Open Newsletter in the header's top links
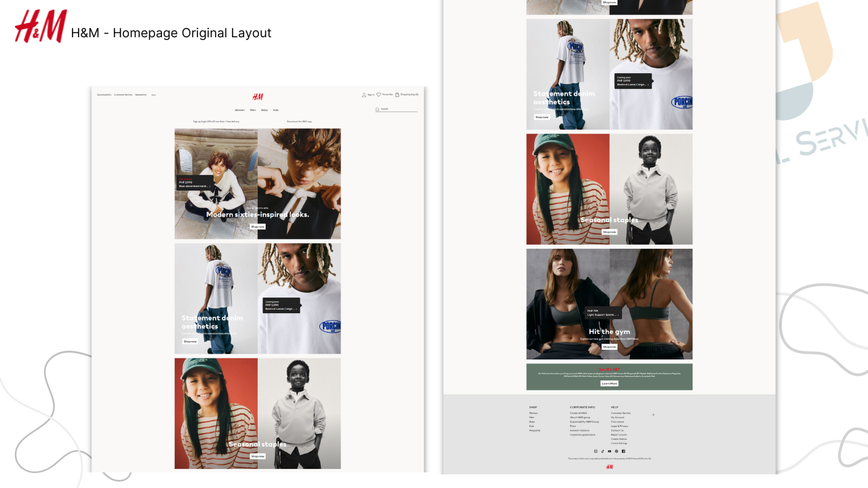The height and width of the screenshot is (488, 868). 140,95
